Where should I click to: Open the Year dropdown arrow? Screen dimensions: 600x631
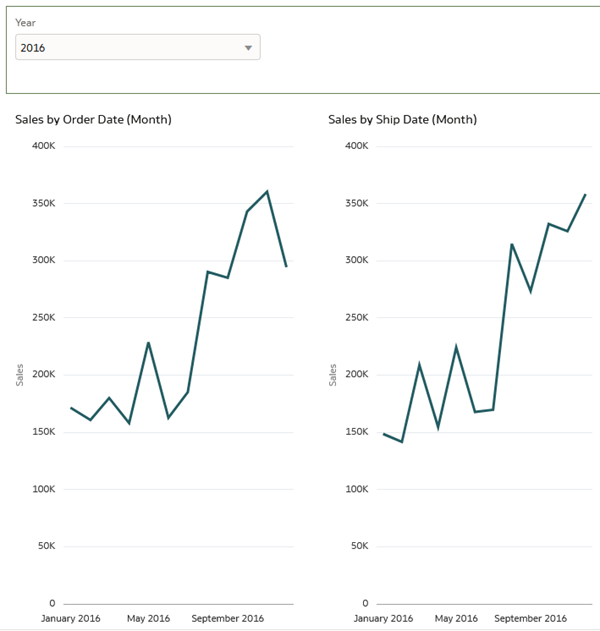(x=248, y=48)
